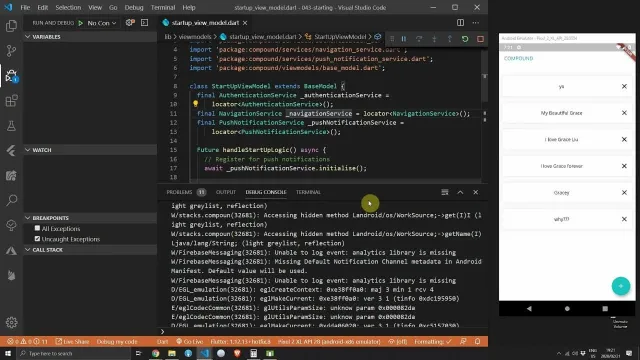640x360 pixels.
Task: Open launch.json with the gear icon
Action: [130, 23]
